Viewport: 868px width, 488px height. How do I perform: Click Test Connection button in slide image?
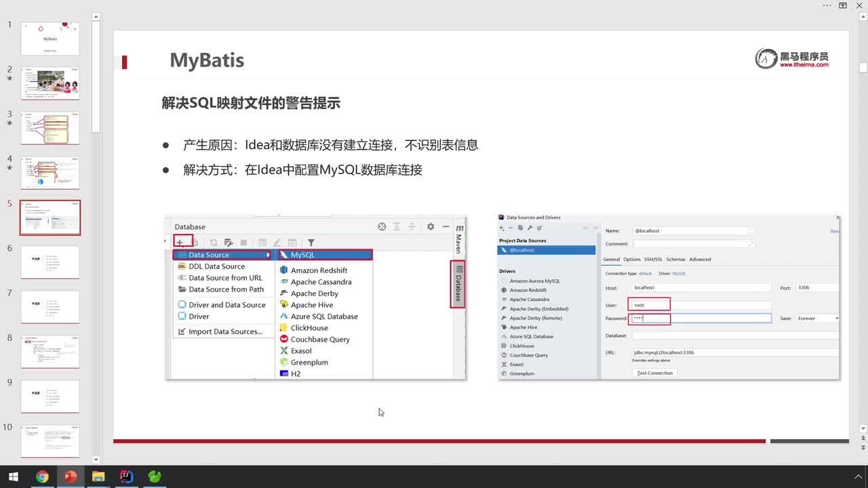click(x=655, y=373)
